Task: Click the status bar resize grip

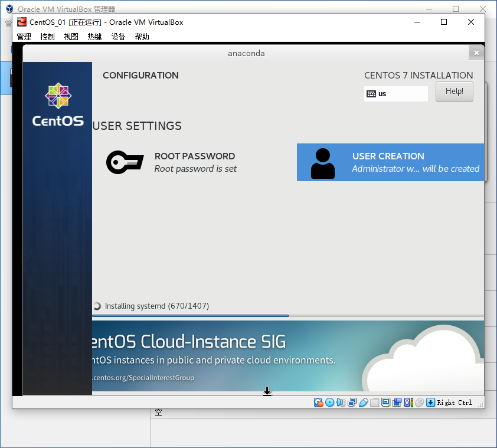Action: coord(480,404)
